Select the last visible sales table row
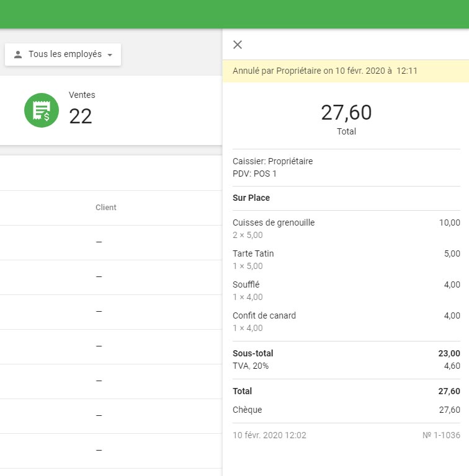Screen dimensions: 469x476 [x=110, y=450]
